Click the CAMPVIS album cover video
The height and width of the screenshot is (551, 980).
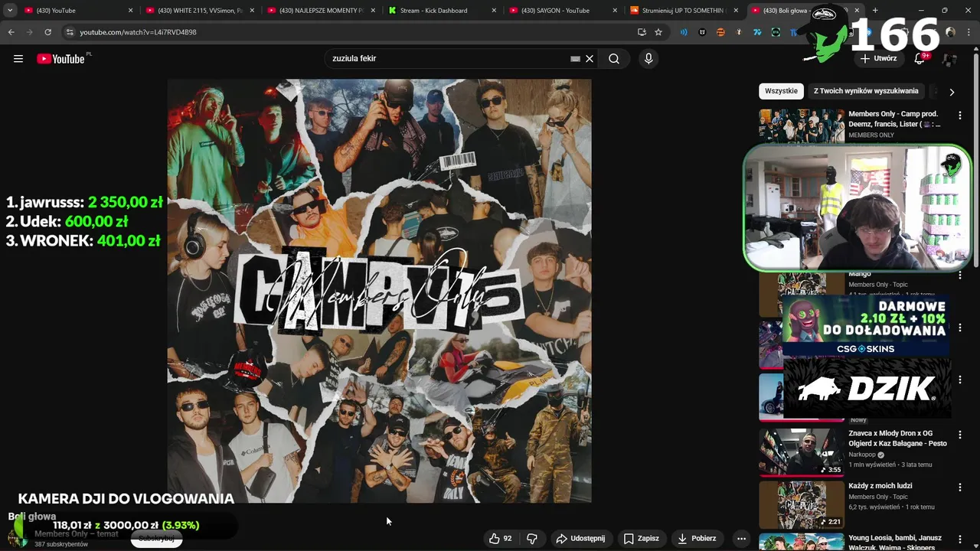379,291
